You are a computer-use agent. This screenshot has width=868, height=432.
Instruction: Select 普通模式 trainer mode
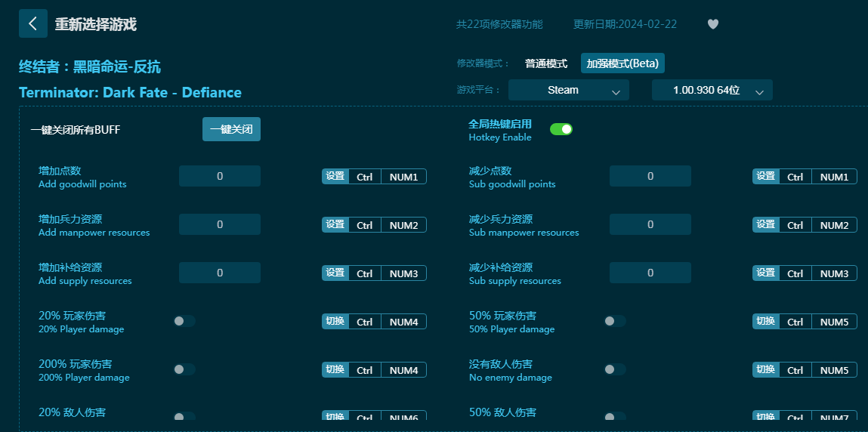click(x=546, y=63)
